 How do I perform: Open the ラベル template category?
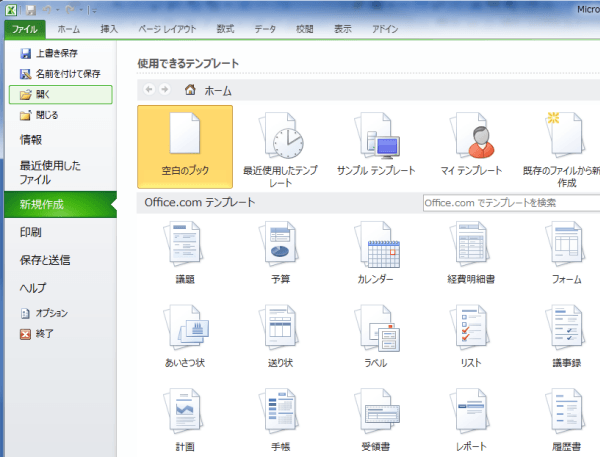(x=376, y=327)
